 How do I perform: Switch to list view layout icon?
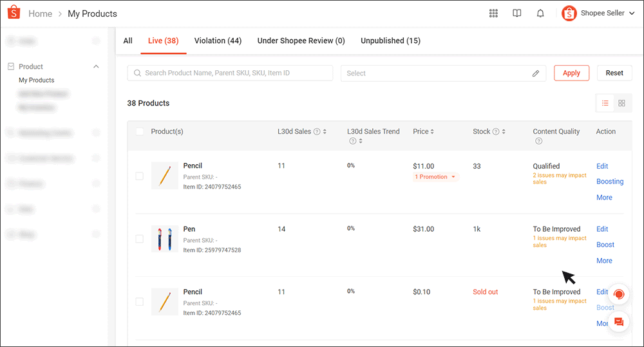[605, 103]
